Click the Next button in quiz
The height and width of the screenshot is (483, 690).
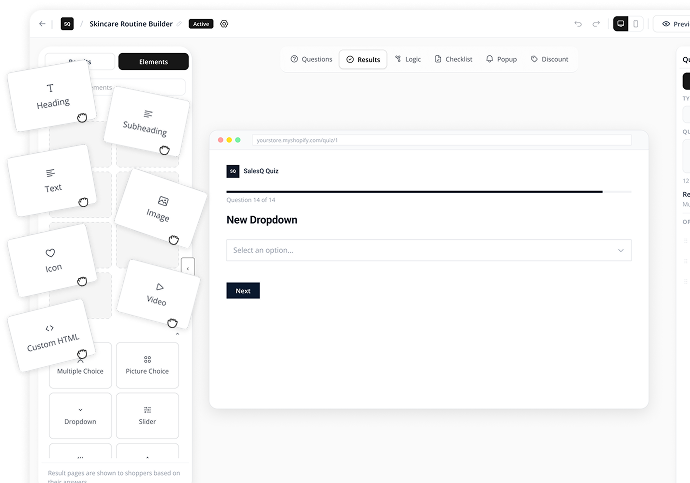pyautogui.click(x=243, y=291)
